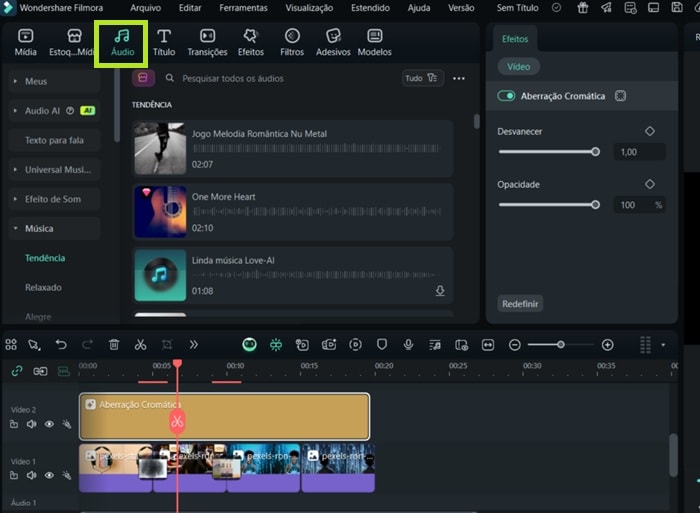Viewport: 700px width, 513px height.
Task: Click the zoom-to-fit timeline icon
Action: 488,345
